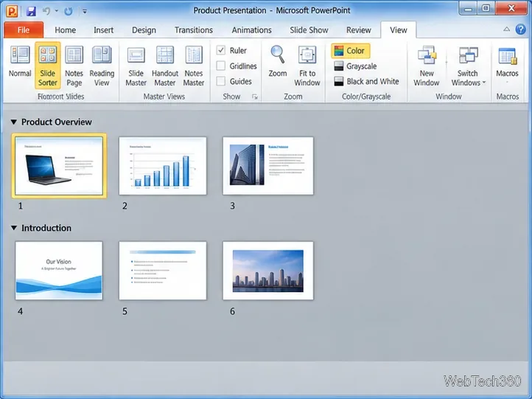Open the Macros button

507,63
